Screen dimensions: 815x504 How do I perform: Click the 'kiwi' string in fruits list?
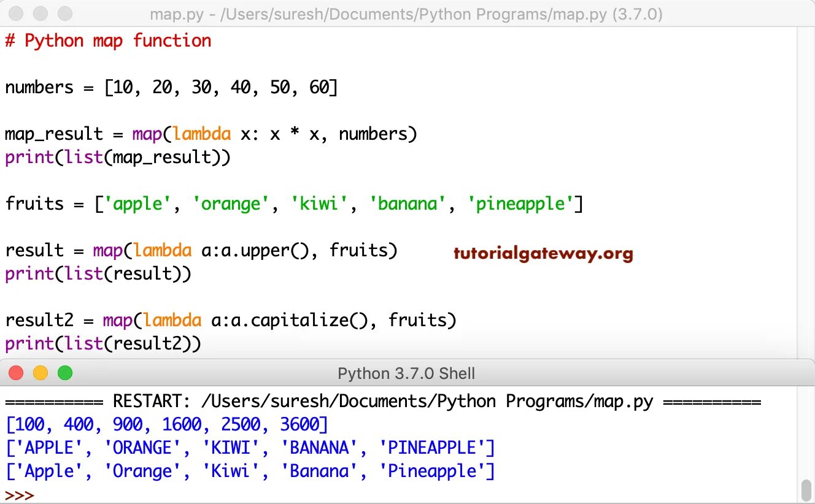click(x=319, y=204)
